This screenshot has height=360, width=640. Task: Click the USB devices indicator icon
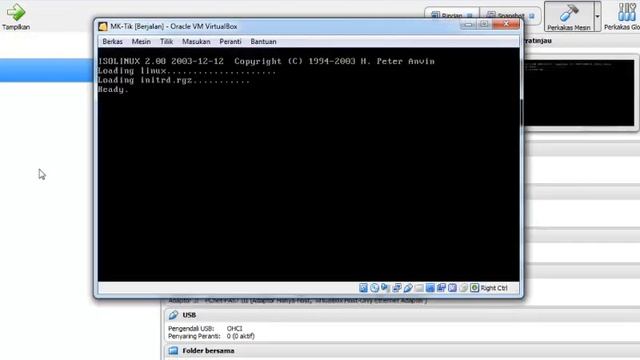point(408,288)
